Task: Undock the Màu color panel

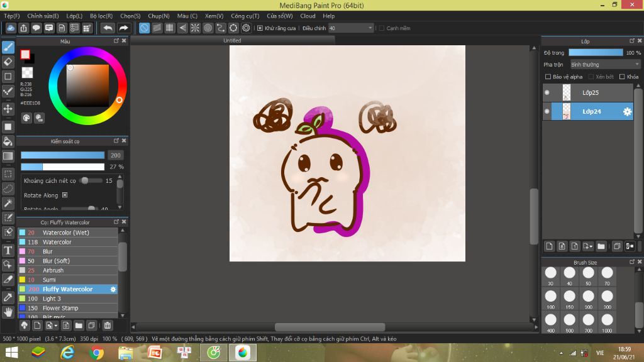Action: (x=116, y=41)
